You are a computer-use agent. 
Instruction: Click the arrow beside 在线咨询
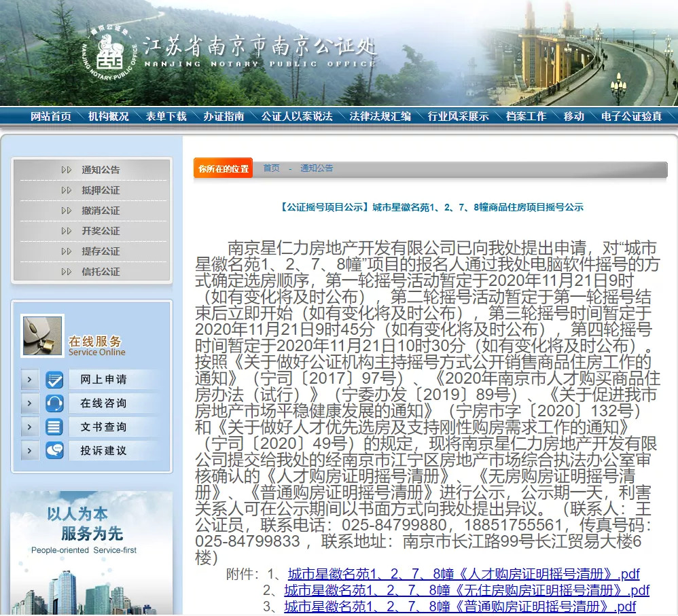click(x=29, y=403)
